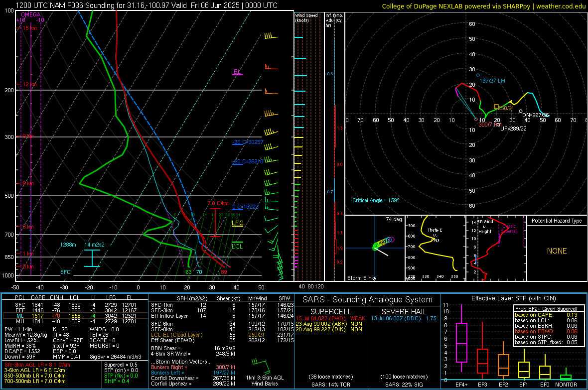
Task: Click the SFC-1km shear row
Action: pyautogui.click(x=222, y=305)
